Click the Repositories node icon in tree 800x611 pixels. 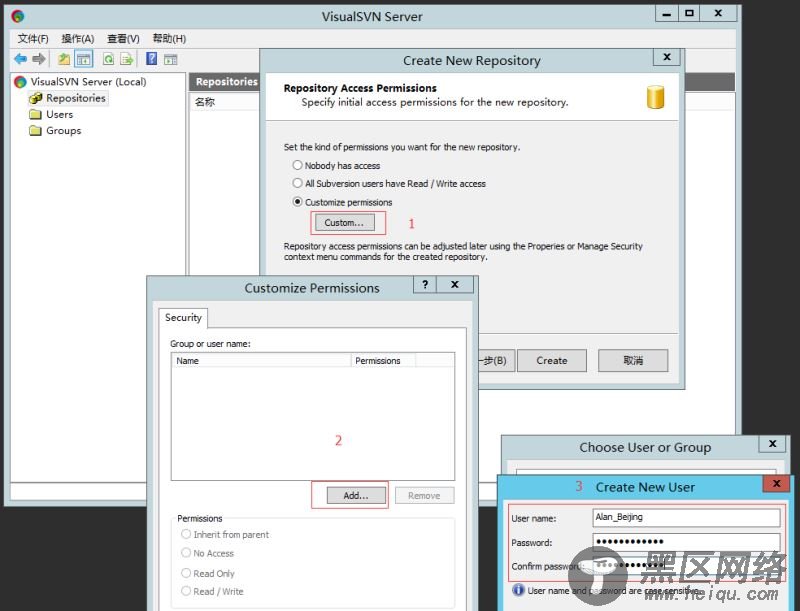(x=35, y=98)
